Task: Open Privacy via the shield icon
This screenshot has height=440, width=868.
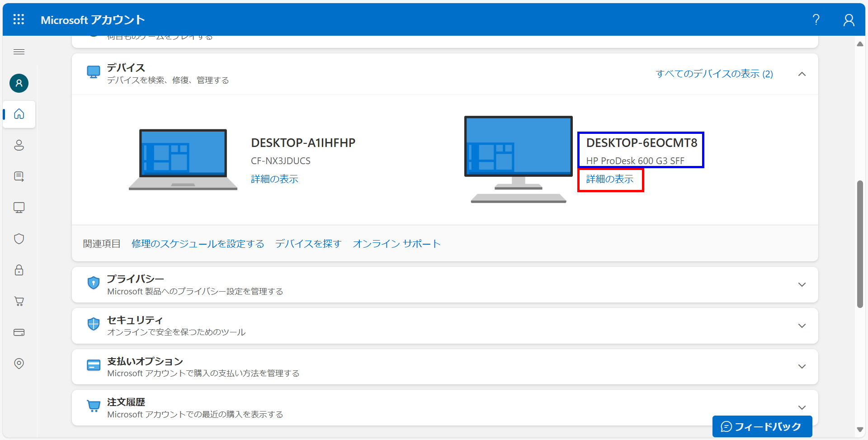Action: point(19,239)
